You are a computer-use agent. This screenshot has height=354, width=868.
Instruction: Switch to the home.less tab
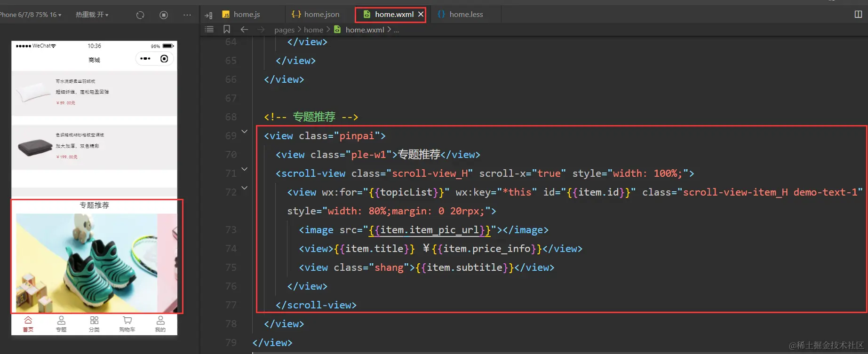point(461,15)
